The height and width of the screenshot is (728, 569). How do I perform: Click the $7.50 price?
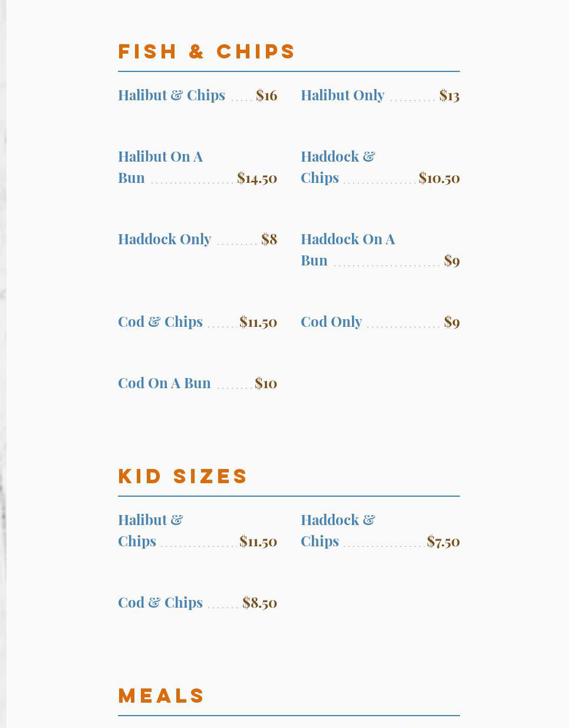[x=443, y=541]
